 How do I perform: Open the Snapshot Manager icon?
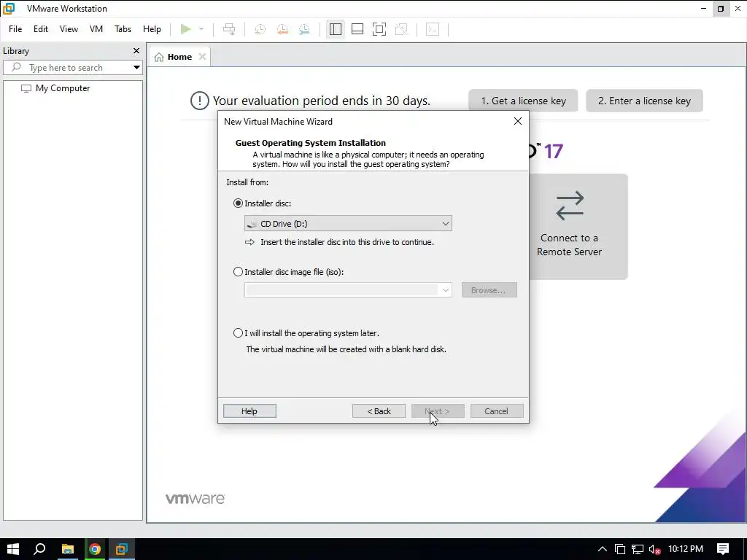click(304, 29)
